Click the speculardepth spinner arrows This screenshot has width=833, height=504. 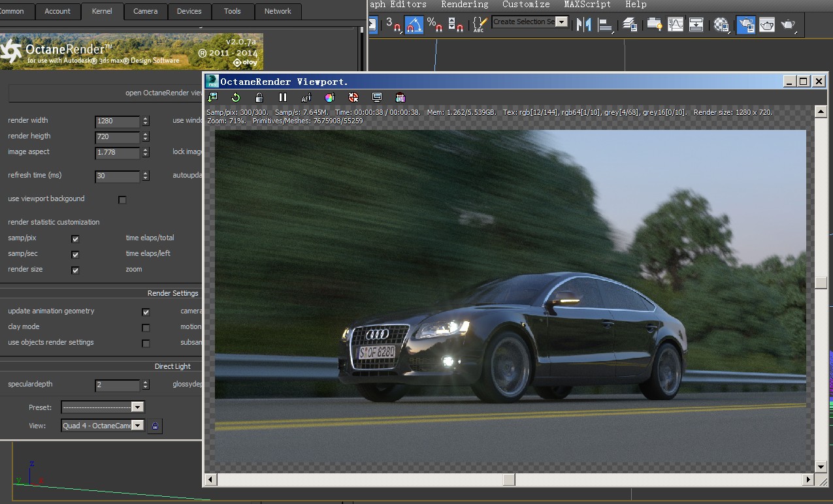[145, 385]
